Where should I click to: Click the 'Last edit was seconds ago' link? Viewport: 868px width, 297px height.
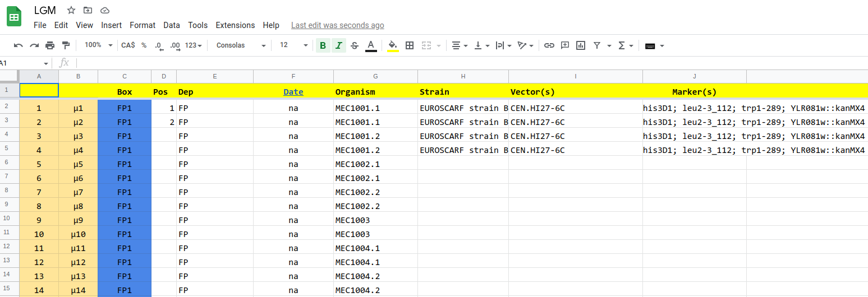(x=337, y=25)
